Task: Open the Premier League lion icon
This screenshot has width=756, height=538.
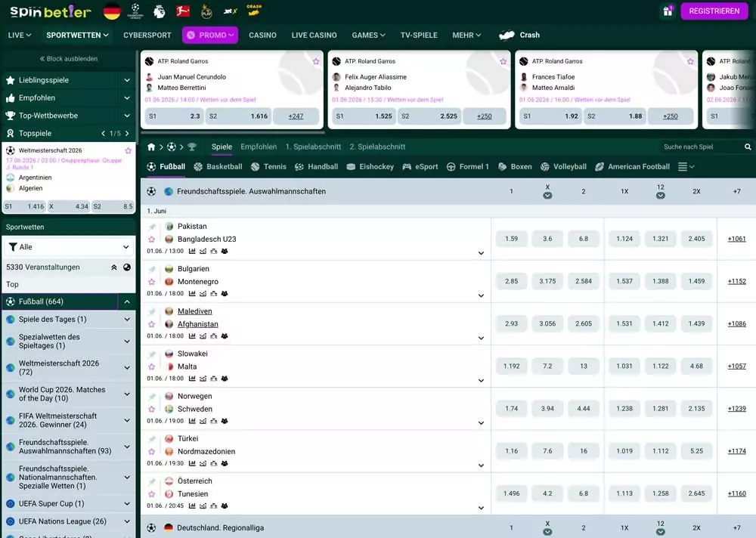Action: tap(159, 11)
